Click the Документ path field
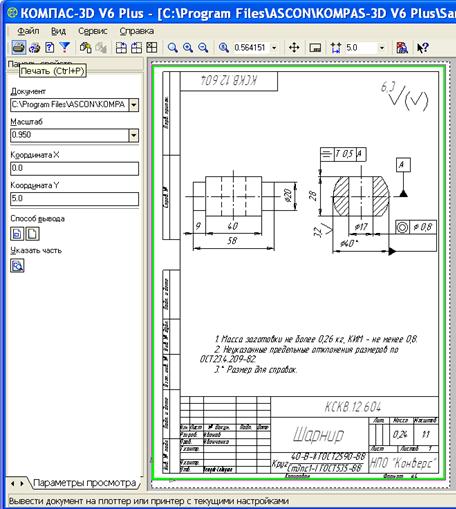Viewport: 456px width, 509px height. (70, 105)
